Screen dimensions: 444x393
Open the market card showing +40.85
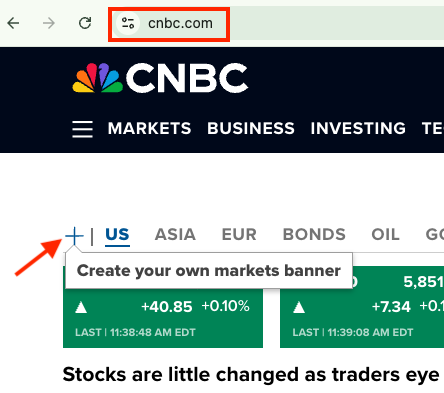point(163,307)
